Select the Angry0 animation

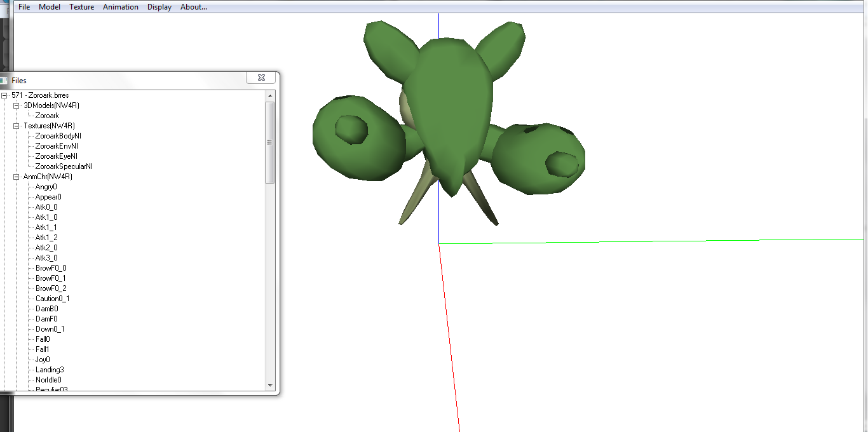pyautogui.click(x=46, y=187)
